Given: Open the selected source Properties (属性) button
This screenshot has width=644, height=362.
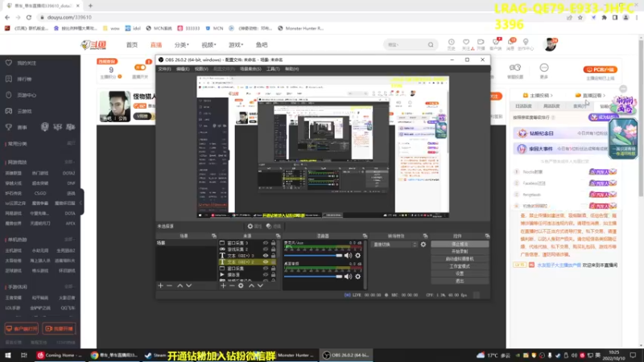Looking at the screenshot, I should [254, 226].
